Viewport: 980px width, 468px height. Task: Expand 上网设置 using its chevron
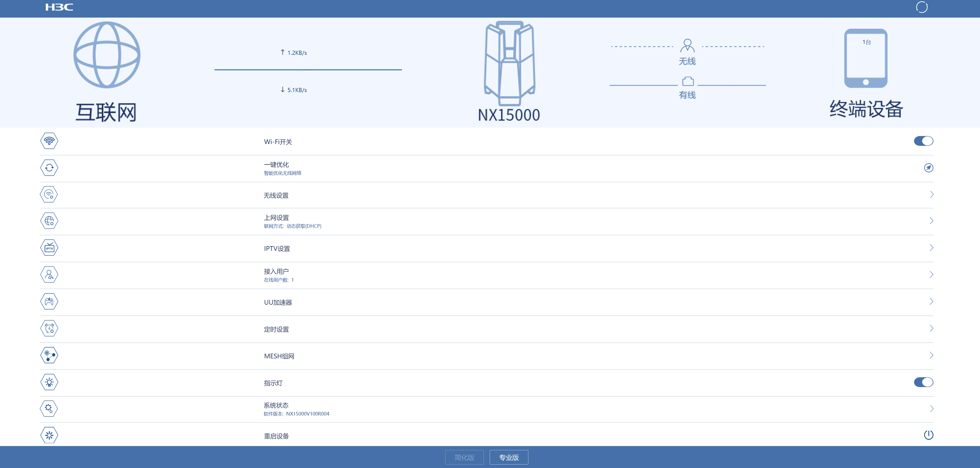[931, 221]
